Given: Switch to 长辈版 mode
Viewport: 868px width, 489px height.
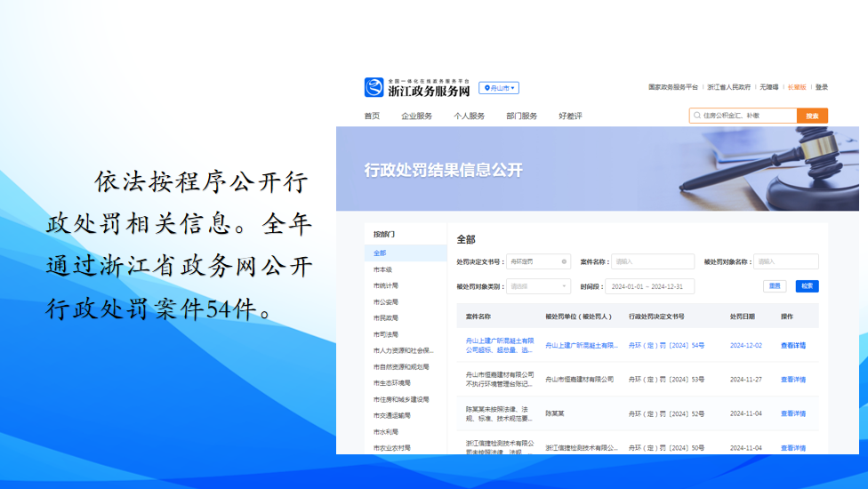Looking at the screenshot, I should point(797,87).
